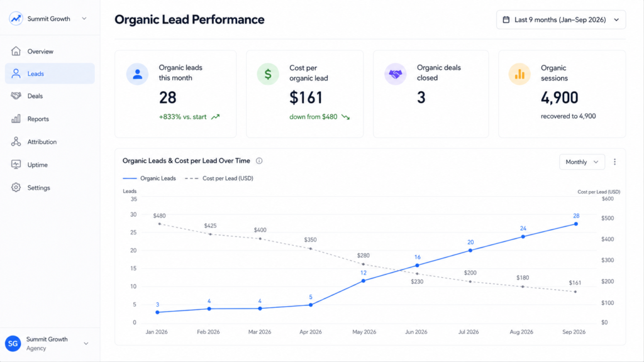
Task: Click the Jun 2026 leads point 16
Action: (418, 266)
